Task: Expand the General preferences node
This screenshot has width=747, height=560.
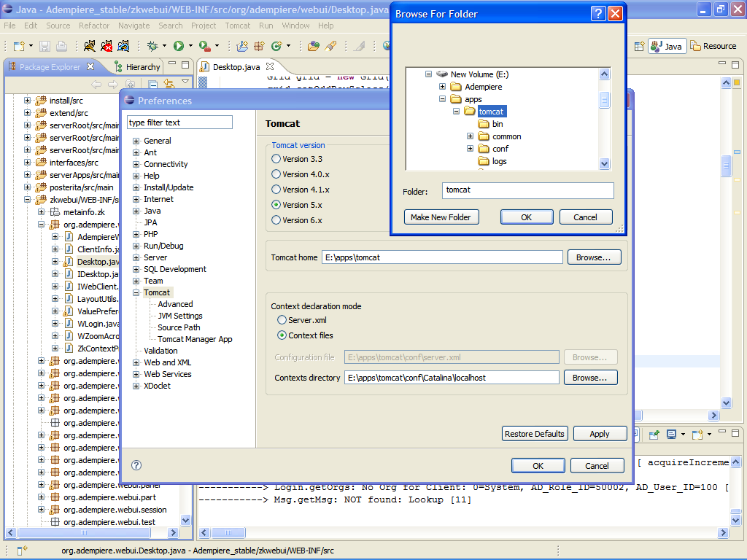Action: [136, 141]
